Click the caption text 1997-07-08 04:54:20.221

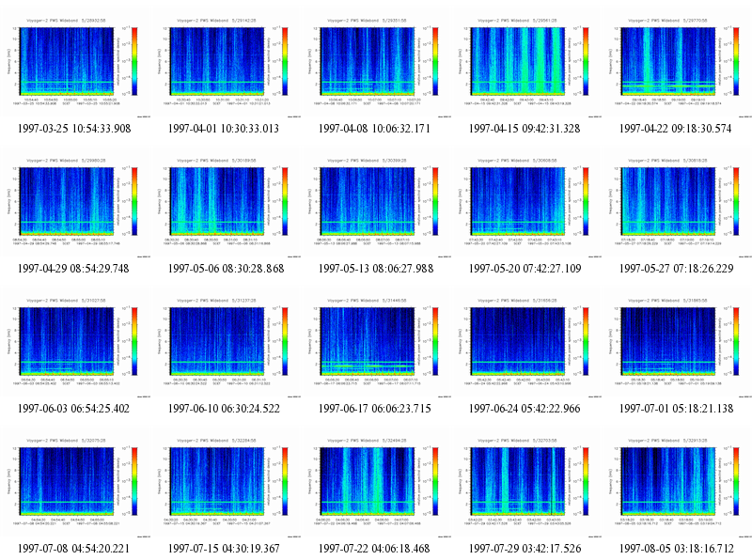(x=73, y=549)
